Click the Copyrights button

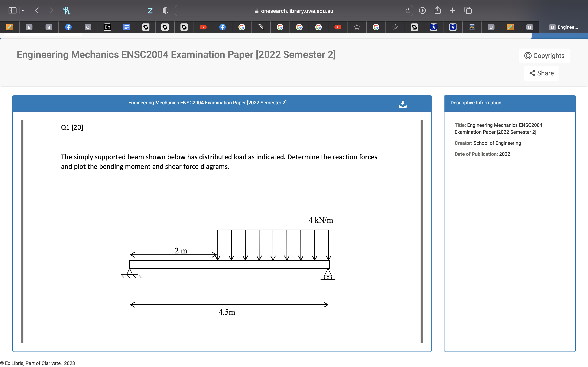[544, 56]
